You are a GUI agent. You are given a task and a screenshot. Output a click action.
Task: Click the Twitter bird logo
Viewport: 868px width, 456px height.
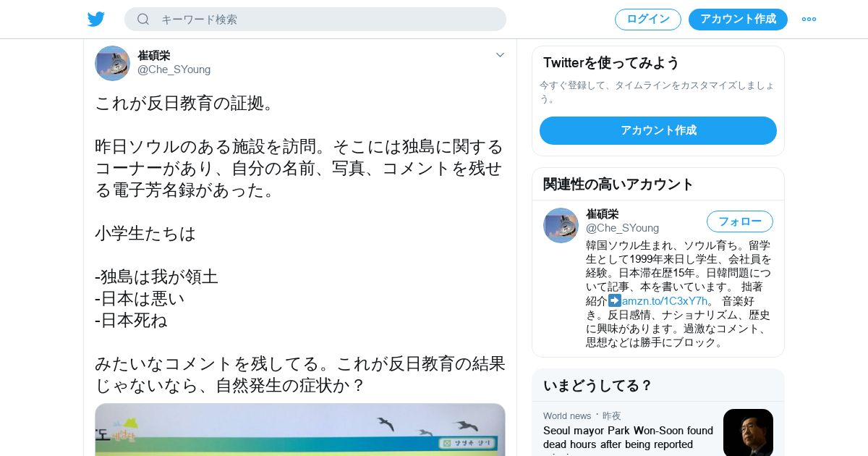(x=96, y=20)
